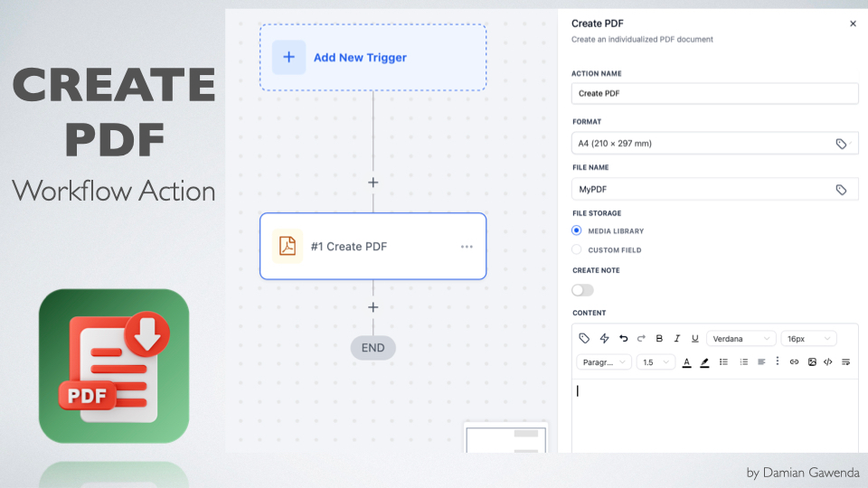Open the Verdana font dropdown
The image size is (868, 488).
tap(741, 339)
